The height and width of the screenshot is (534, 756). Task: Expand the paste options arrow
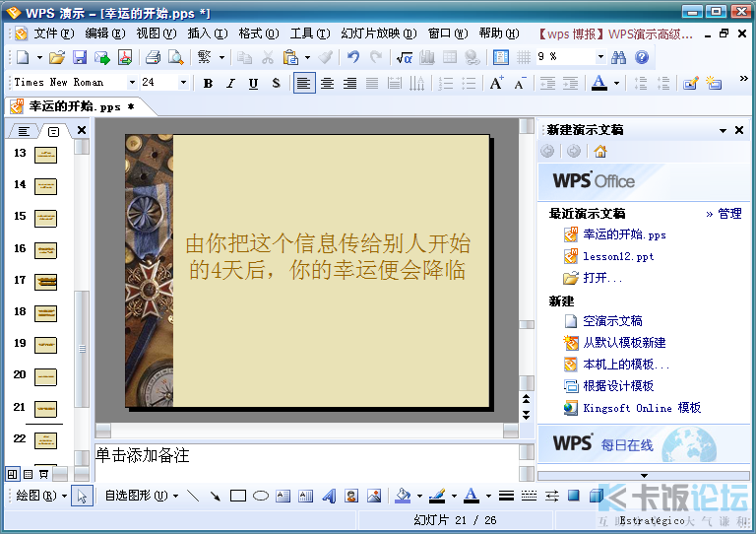click(307, 57)
